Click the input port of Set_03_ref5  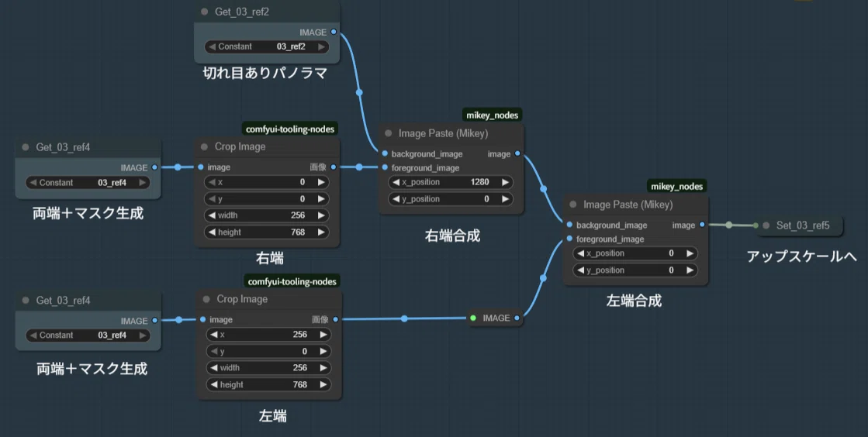pos(756,225)
